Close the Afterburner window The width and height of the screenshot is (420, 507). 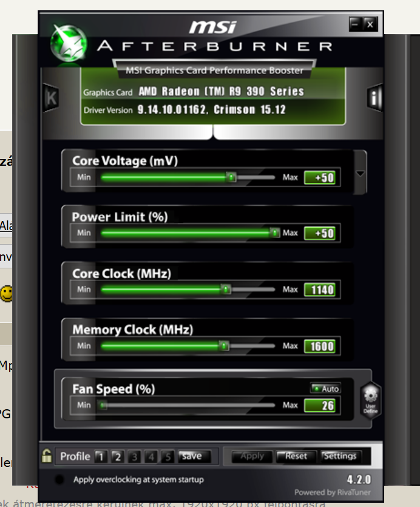click(x=370, y=24)
